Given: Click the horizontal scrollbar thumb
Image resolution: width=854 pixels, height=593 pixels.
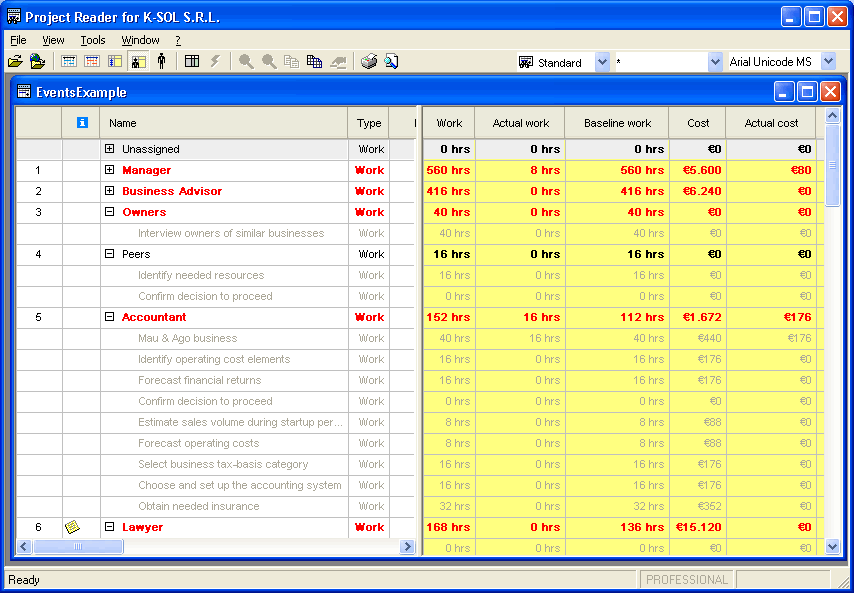Looking at the screenshot, I should coord(78,547).
